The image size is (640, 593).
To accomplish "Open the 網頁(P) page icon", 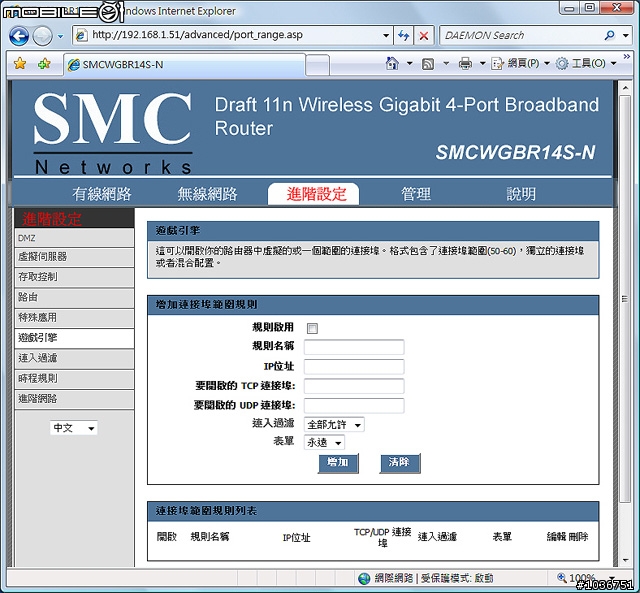I will 497,64.
